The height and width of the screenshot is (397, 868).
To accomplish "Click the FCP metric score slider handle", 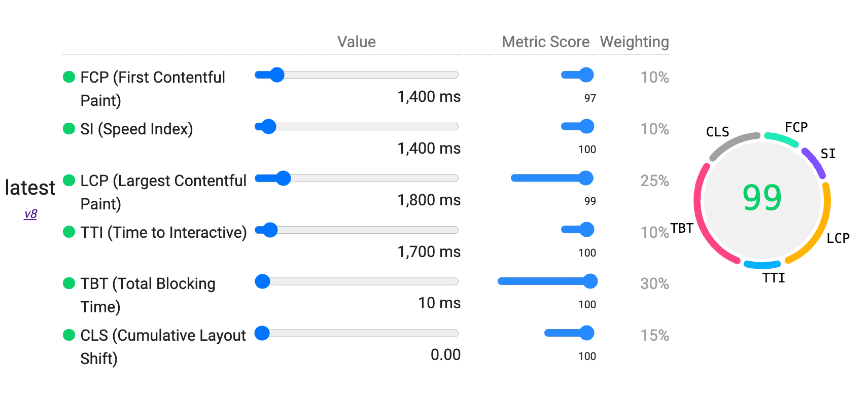I will point(586,75).
